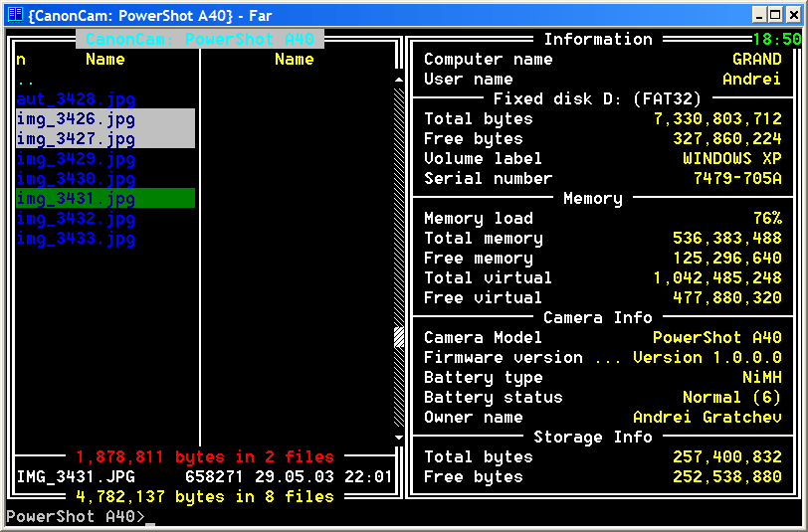808x532 pixels.
Task: Click battery type value NiMH
Action: tap(762, 378)
